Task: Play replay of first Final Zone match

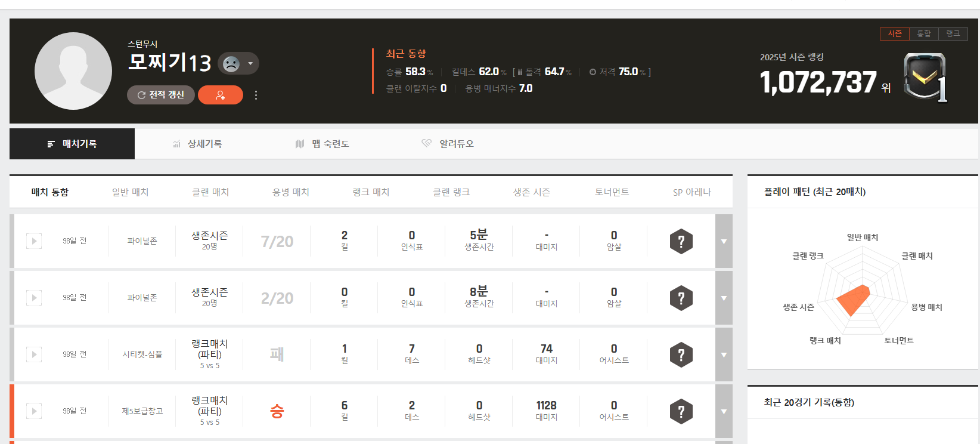Action: coord(34,241)
